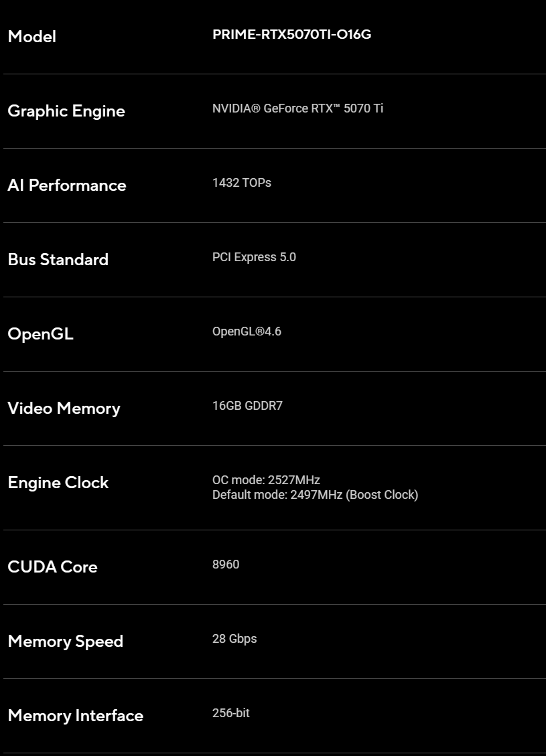Image resolution: width=546 pixels, height=756 pixels.
Task: Select NVIDIA GeForce RTX 5070 Ti text
Action: [x=297, y=108]
